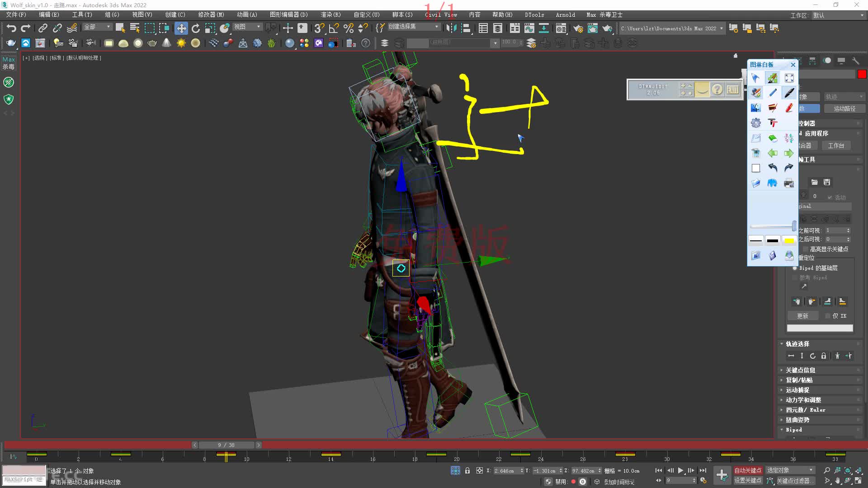Open the Mirror tool
The width and height of the screenshot is (868, 488).
[x=451, y=28]
